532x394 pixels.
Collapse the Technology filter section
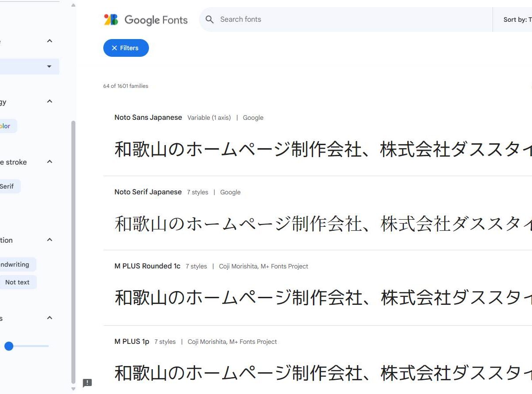click(x=50, y=102)
